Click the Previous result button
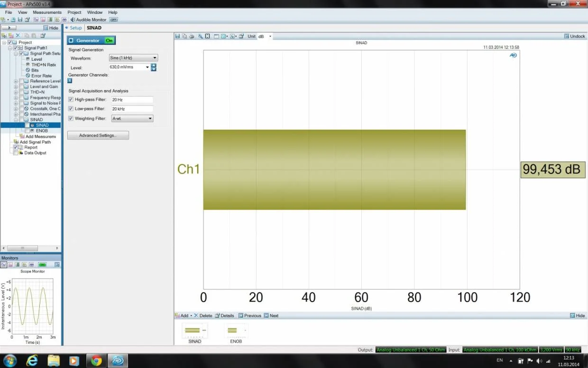This screenshot has width=588, height=368. pos(249,315)
